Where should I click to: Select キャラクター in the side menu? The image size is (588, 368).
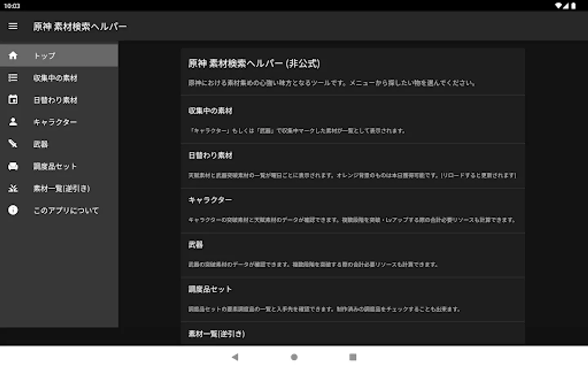click(59, 122)
